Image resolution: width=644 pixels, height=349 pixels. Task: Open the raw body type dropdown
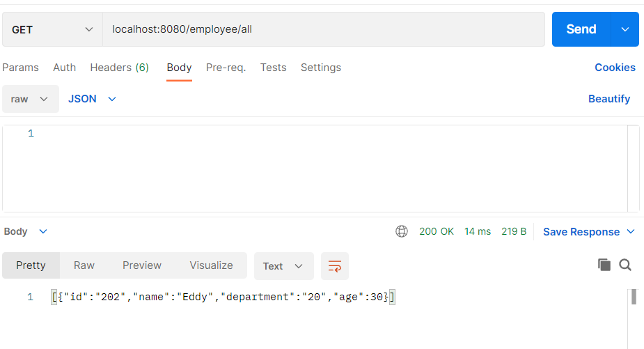31,99
